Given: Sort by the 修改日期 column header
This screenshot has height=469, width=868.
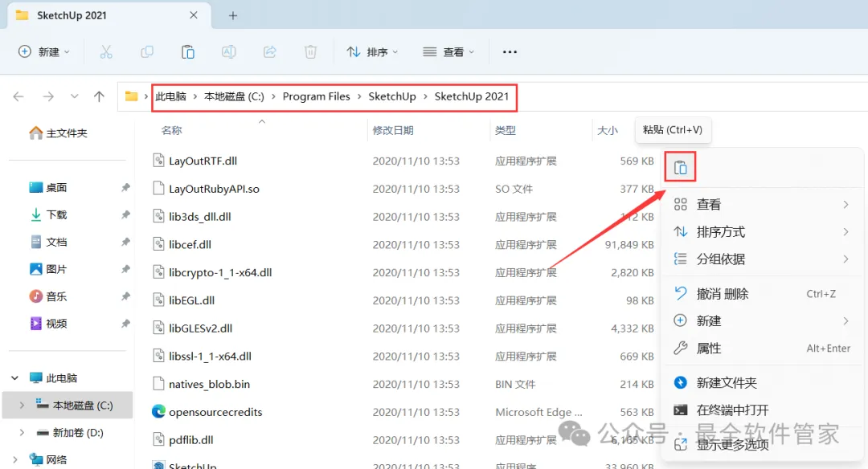Looking at the screenshot, I should [393, 131].
